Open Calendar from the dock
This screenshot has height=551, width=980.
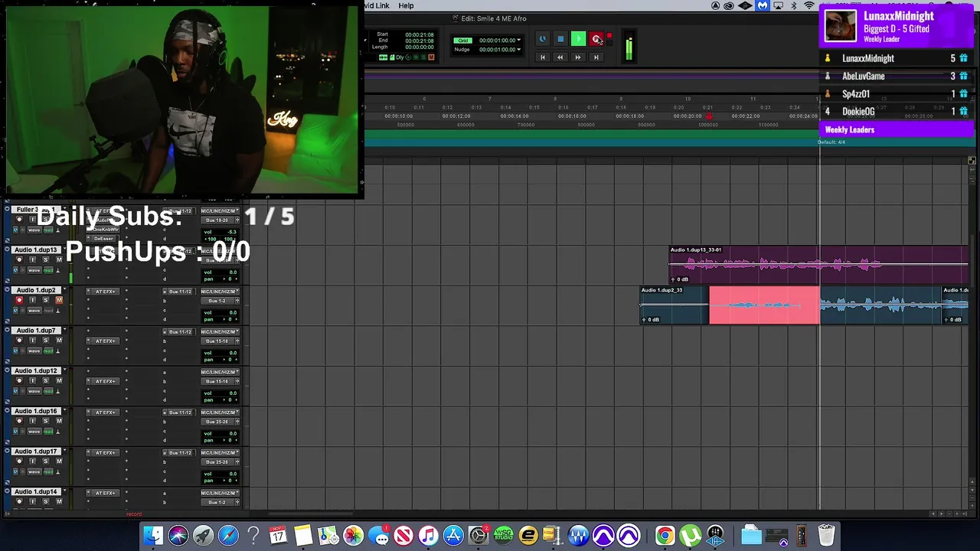(278, 535)
